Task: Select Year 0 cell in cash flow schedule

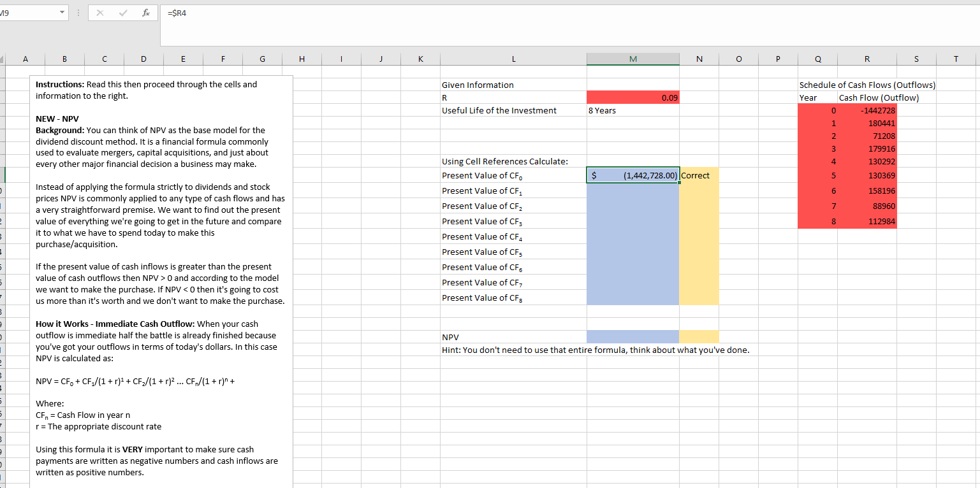Action: (817, 110)
